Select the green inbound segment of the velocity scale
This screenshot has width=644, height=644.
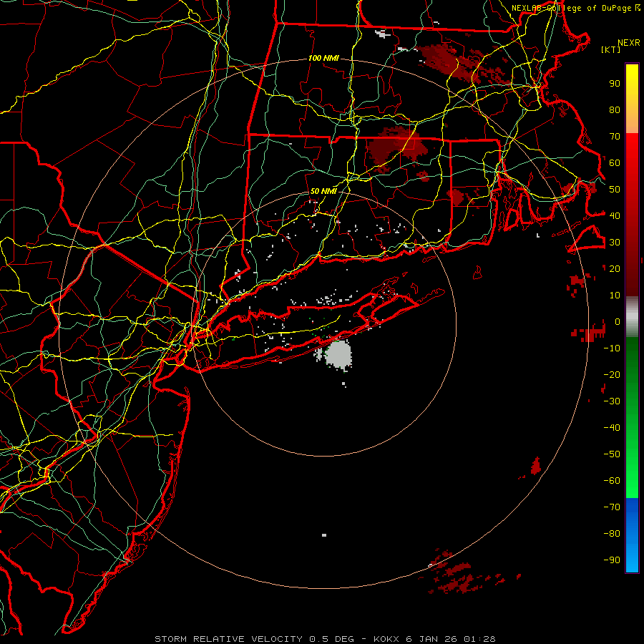tap(632, 417)
